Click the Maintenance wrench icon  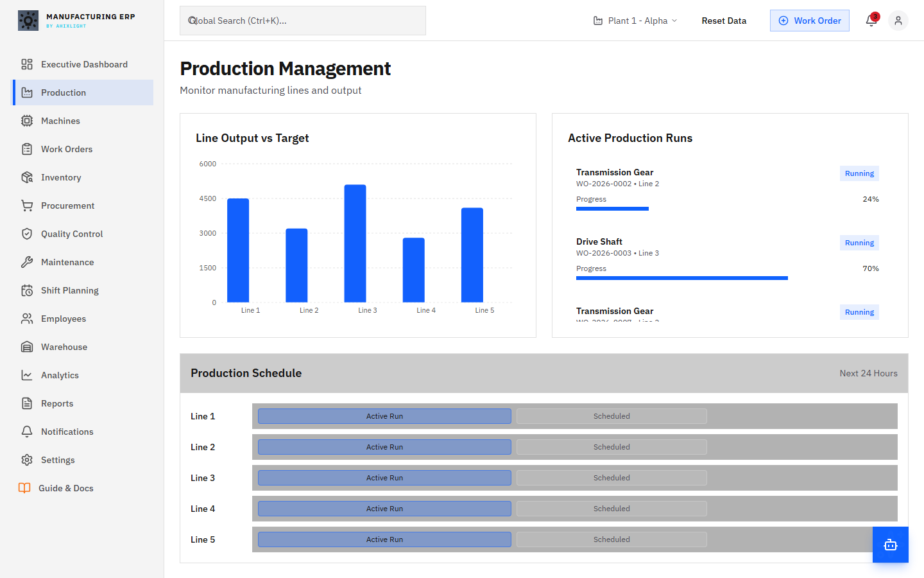coord(27,262)
